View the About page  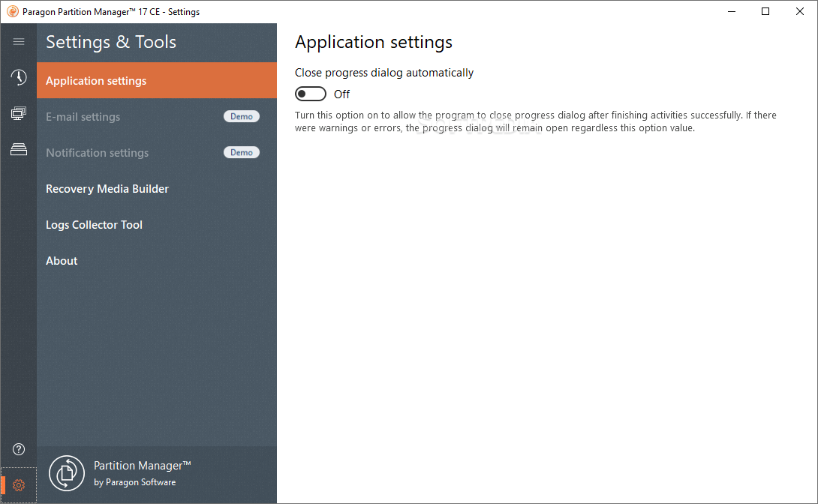(x=62, y=260)
